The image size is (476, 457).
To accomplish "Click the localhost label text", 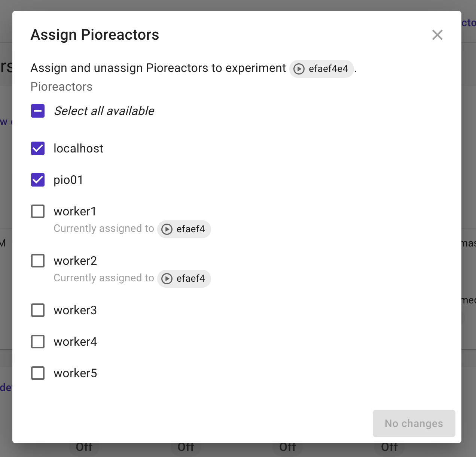I will [78, 148].
